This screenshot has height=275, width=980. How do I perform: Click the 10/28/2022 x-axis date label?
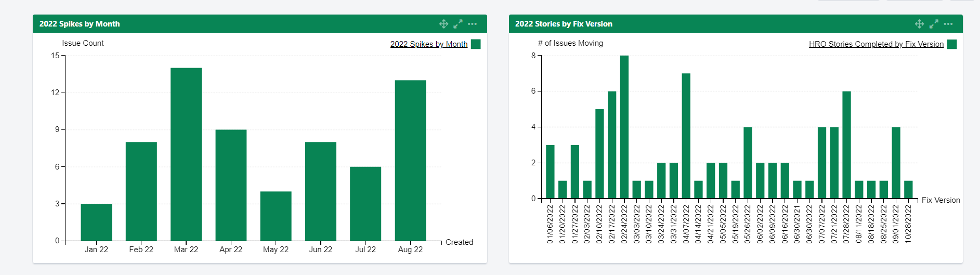908,224
